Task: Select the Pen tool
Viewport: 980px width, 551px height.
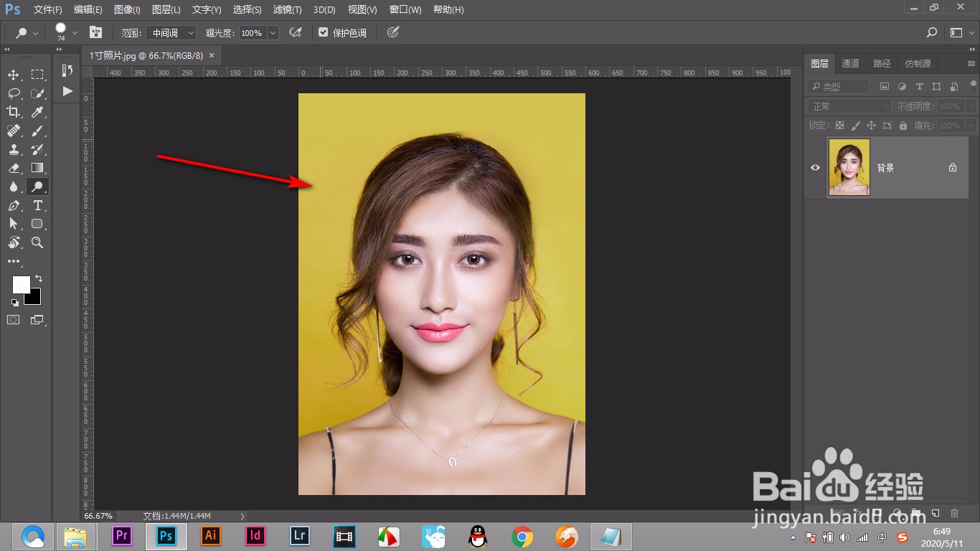Action: 14,205
